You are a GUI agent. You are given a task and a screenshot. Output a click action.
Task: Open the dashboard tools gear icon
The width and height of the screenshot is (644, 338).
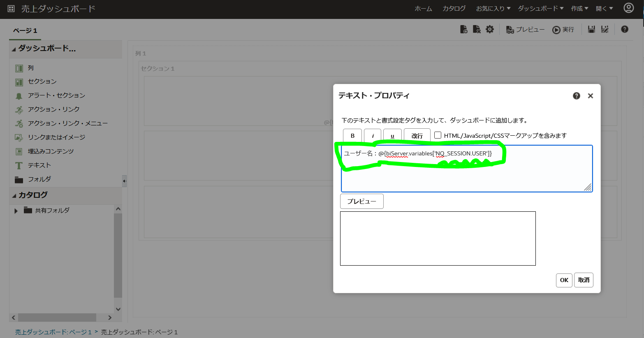click(x=490, y=29)
